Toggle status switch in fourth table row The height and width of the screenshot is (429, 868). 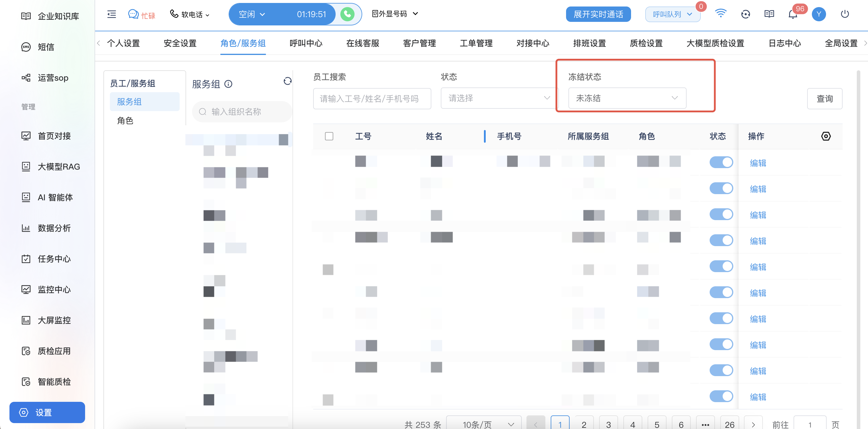(721, 240)
